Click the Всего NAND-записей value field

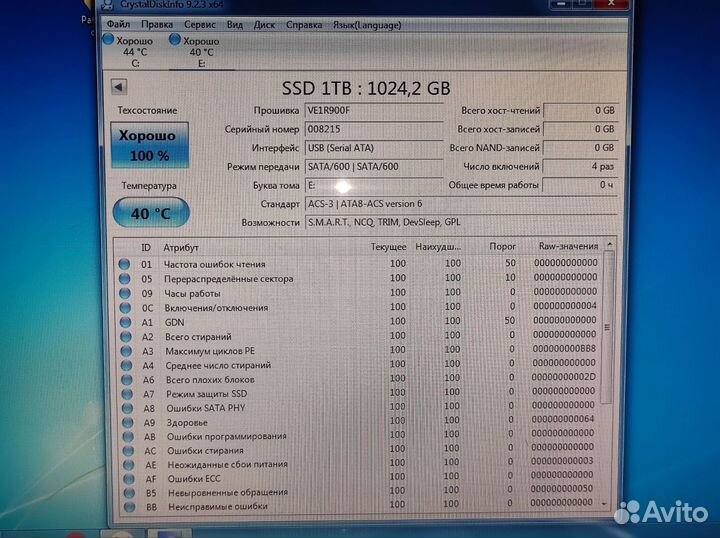coord(580,148)
